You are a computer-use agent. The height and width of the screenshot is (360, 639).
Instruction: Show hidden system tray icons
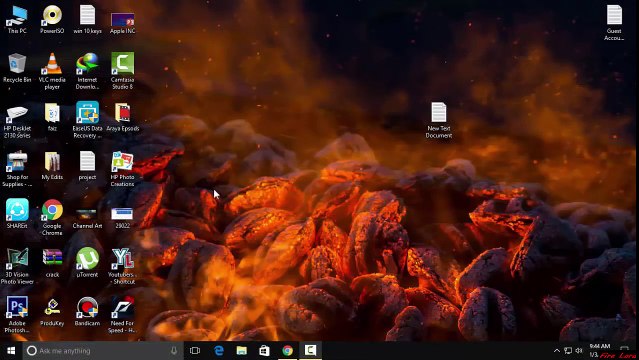coord(557,351)
